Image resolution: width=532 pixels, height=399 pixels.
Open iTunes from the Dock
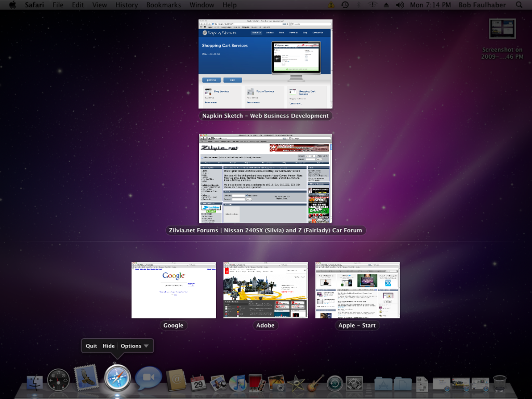pyautogui.click(x=237, y=383)
